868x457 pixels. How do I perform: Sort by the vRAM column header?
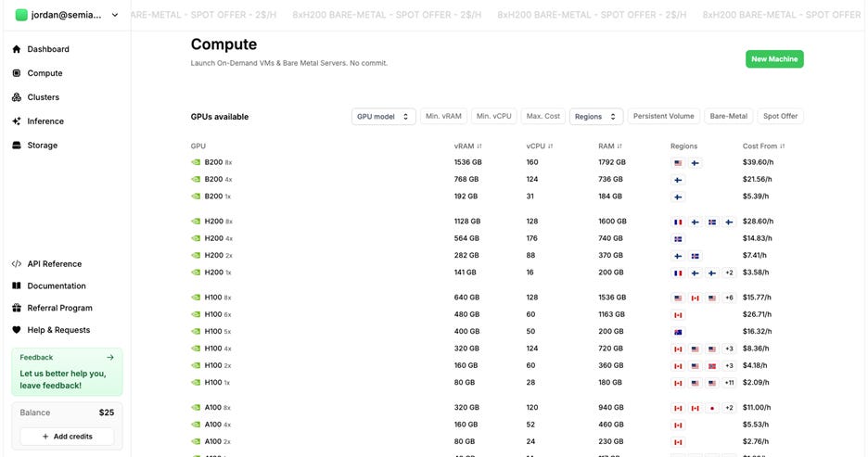pos(467,146)
